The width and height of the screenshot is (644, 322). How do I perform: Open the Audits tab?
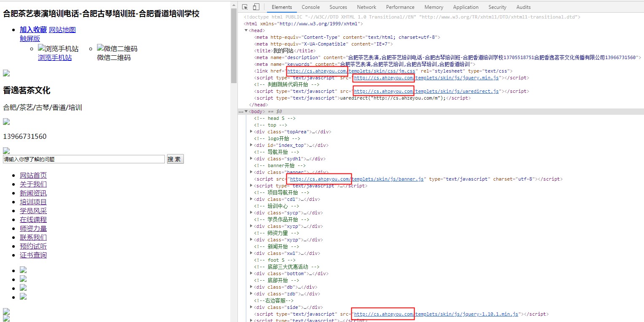click(523, 7)
